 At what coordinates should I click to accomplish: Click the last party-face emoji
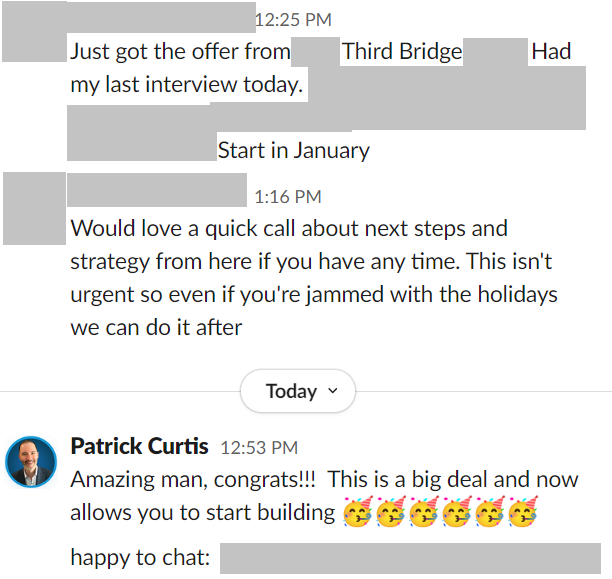click(x=523, y=514)
